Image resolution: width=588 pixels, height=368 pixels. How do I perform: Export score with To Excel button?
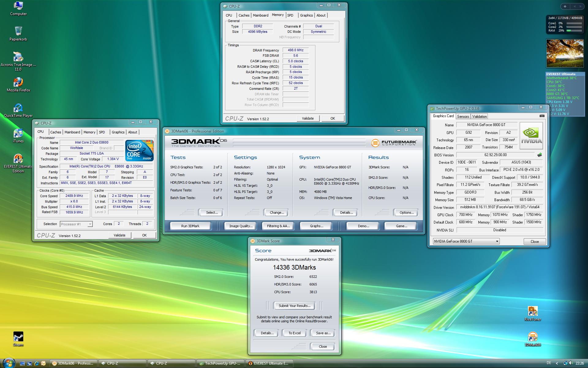point(295,333)
